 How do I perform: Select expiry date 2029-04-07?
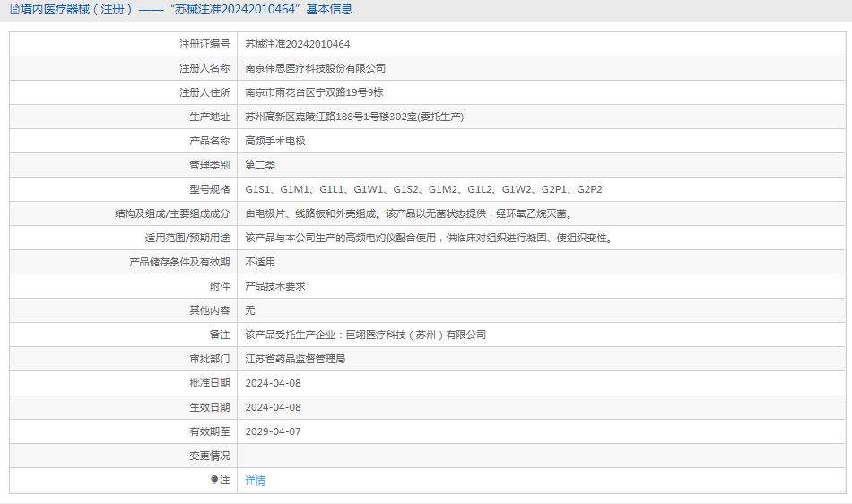[273, 431]
